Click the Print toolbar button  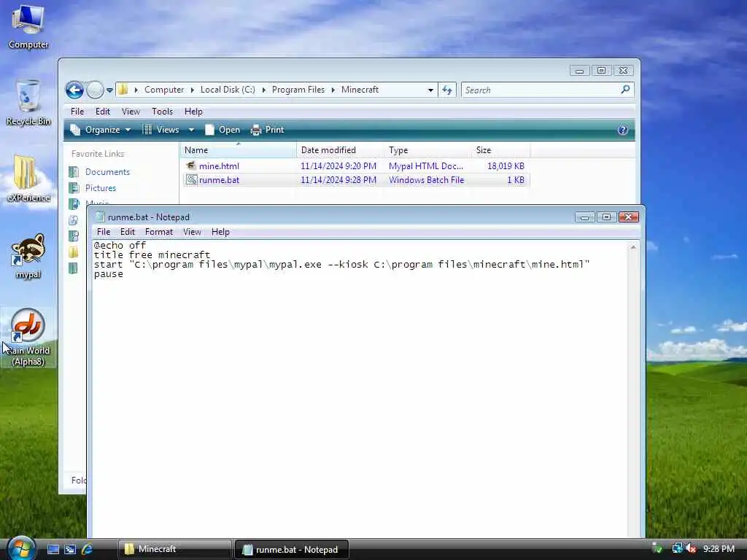267,130
